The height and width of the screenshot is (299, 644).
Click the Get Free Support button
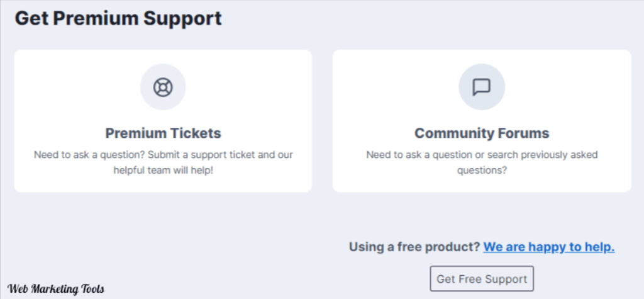point(481,279)
